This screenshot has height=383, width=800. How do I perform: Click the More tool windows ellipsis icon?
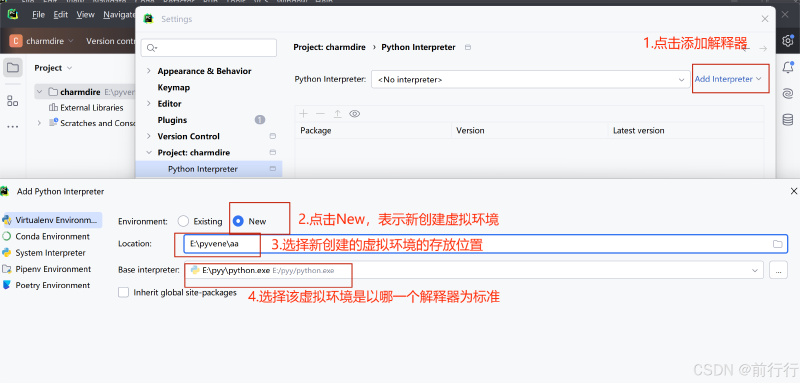pyautogui.click(x=13, y=126)
